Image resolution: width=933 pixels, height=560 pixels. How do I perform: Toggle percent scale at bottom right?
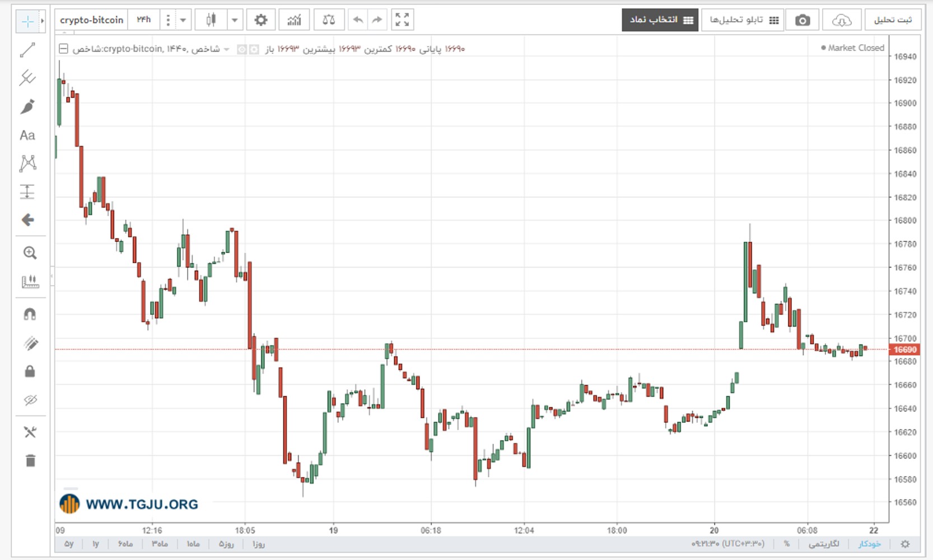(x=786, y=544)
